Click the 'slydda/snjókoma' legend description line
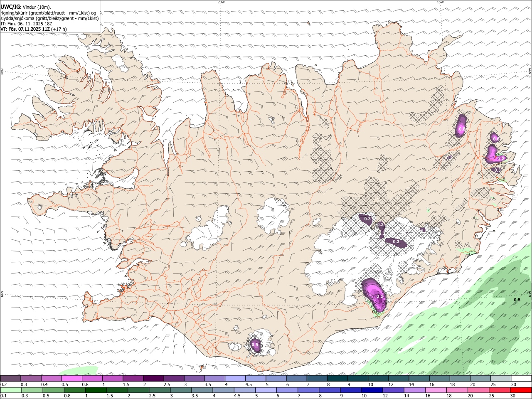 pos(49,18)
